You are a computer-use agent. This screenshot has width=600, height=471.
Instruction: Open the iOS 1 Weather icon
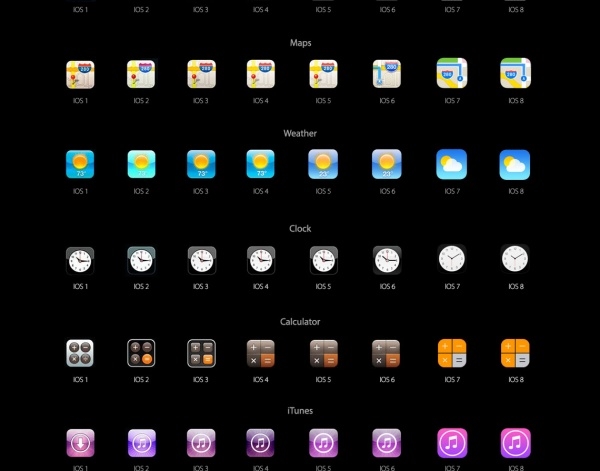pyautogui.click(x=80, y=164)
